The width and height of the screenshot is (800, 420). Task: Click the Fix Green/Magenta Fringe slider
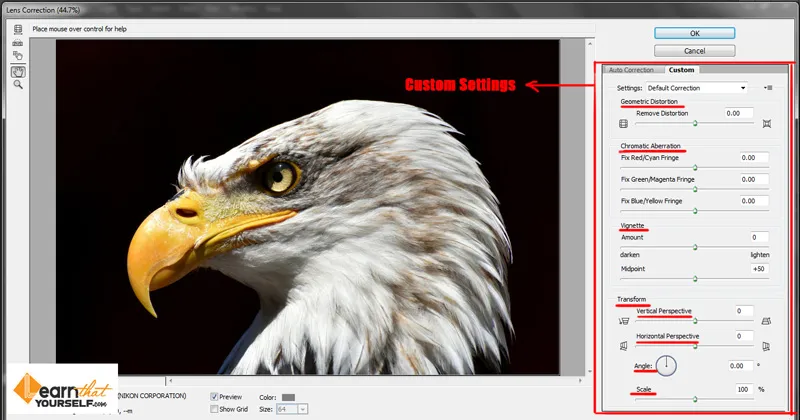click(x=694, y=189)
